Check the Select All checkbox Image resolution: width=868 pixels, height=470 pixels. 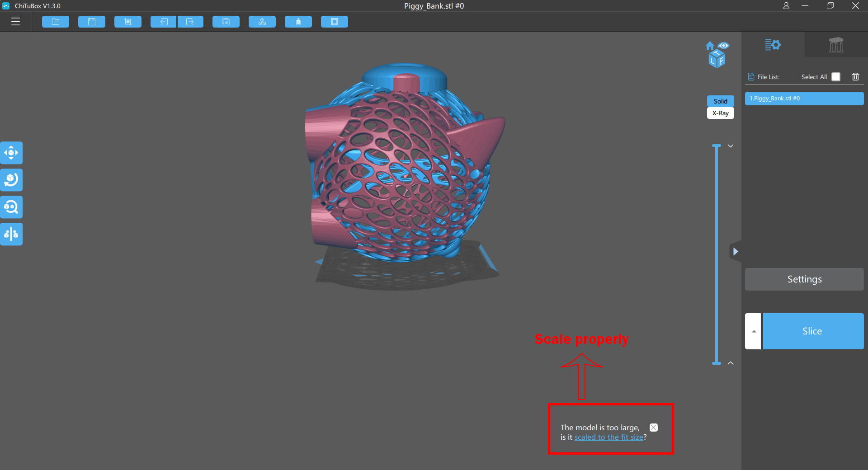coord(836,77)
